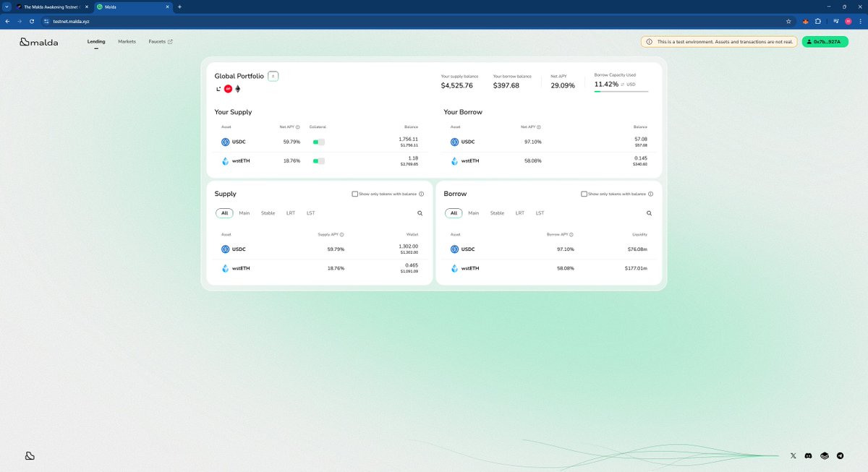Click the USDC coin icon in Your Supply

226,142
